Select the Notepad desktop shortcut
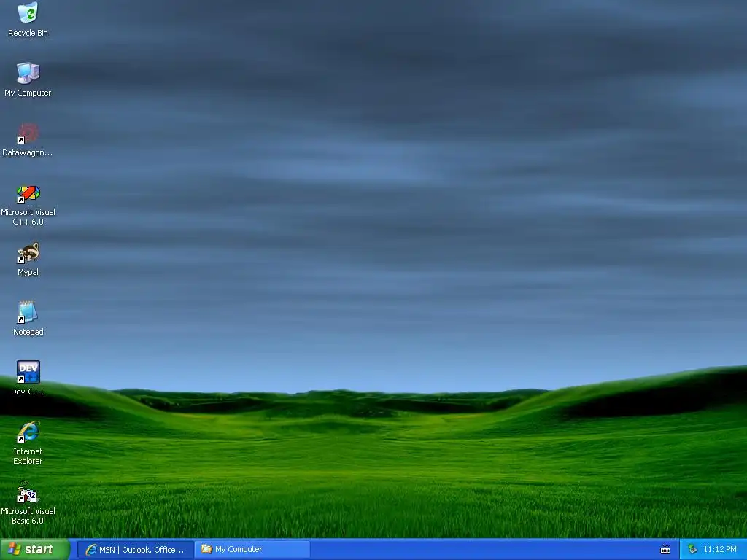Viewport: 747px width, 560px height. (28, 319)
